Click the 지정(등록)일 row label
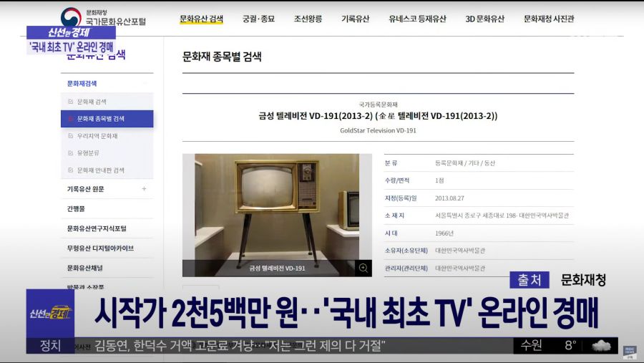 tap(401, 198)
